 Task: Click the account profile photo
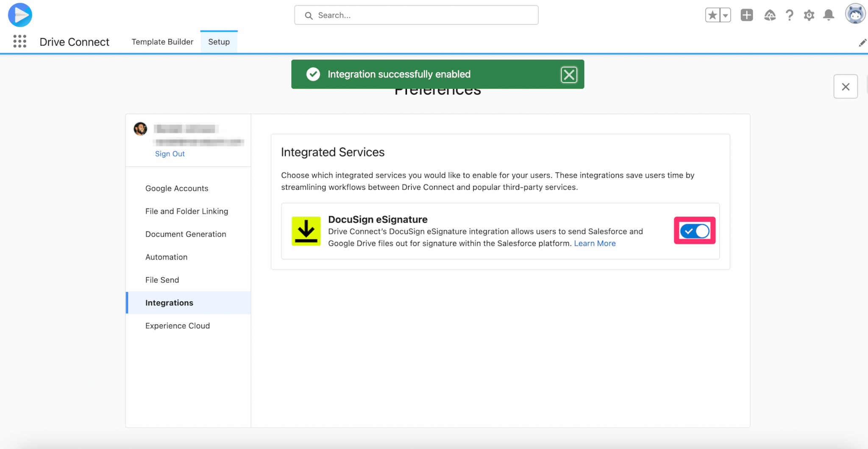[x=141, y=128]
